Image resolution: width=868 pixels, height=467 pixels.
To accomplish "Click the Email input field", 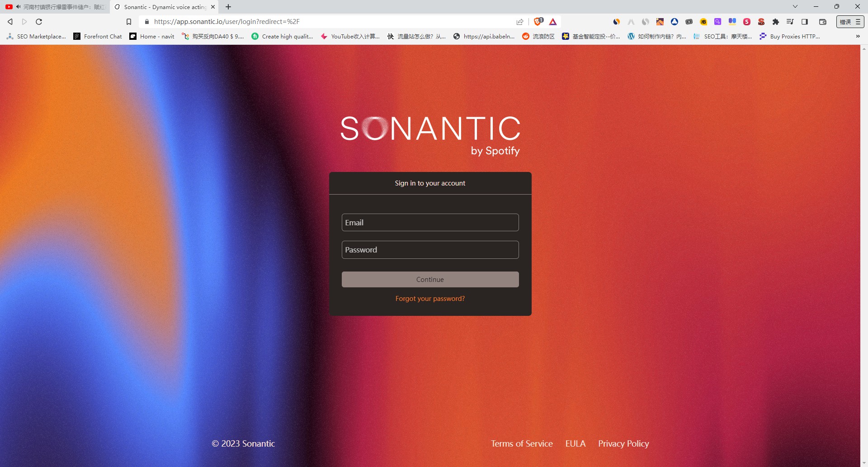I will tap(430, 222).
